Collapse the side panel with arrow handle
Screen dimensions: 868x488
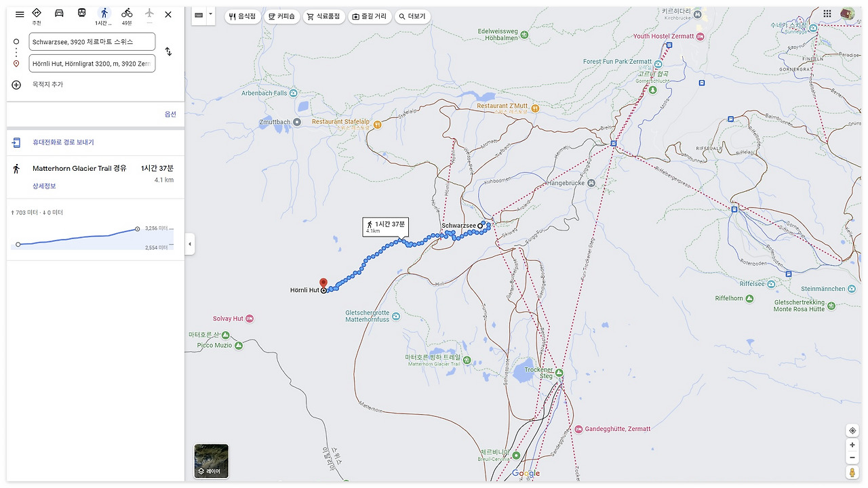(190, 244)
